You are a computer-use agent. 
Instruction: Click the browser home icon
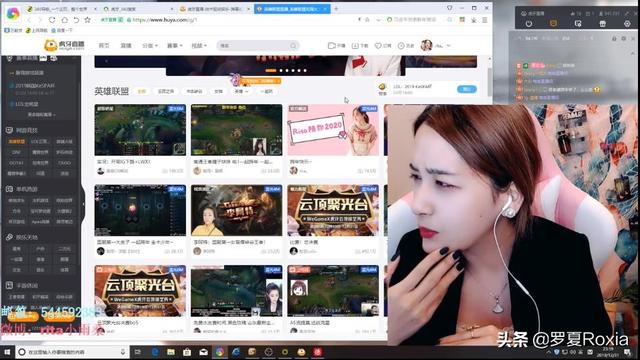click(x=64, y=20)
